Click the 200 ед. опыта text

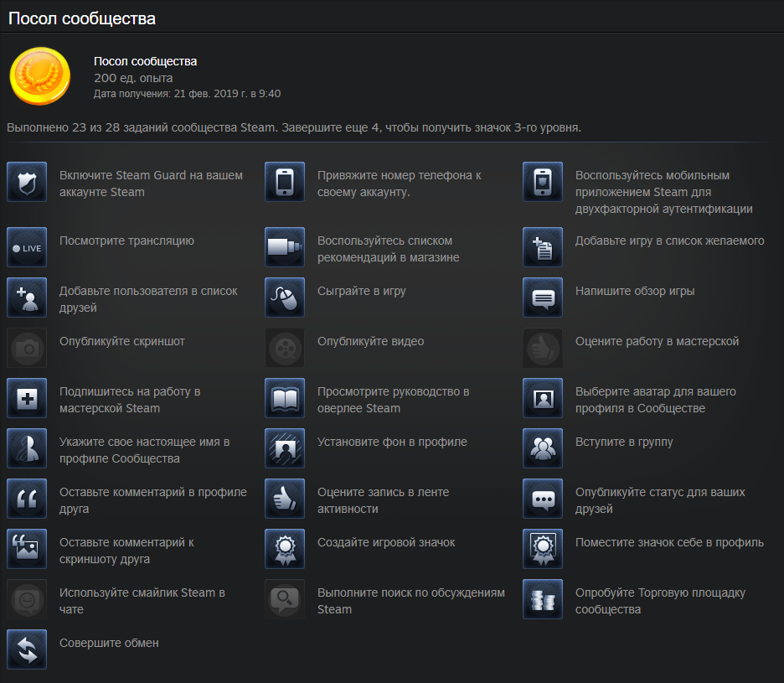pyautogui.click(x=133, y=78)
